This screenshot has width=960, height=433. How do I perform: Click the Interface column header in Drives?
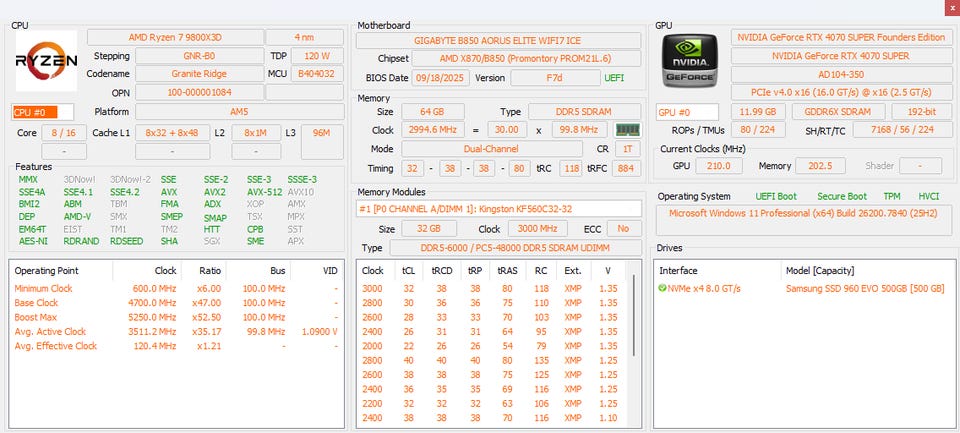pos(678,271)
